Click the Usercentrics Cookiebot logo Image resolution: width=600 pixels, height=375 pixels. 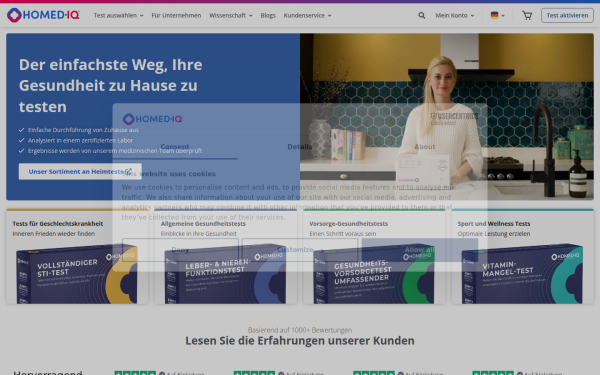tap(454, 119)
